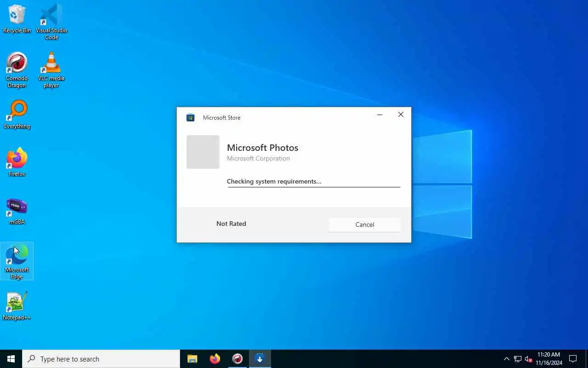The image size is (588, 368).
Task: Click the Microsoft Store installer taskbar icon
Action: pyautogui.click(x=260, y=359)
